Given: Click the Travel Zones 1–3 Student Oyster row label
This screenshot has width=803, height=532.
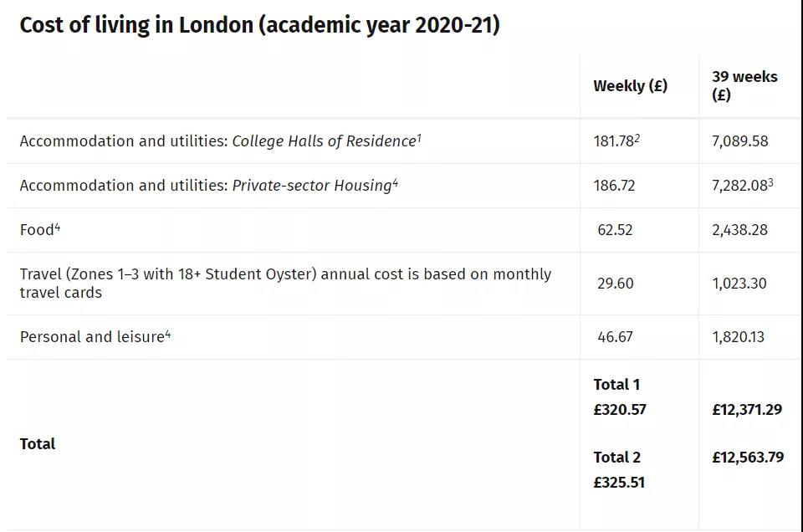Looking at the screenshot, I should (285, 284).
